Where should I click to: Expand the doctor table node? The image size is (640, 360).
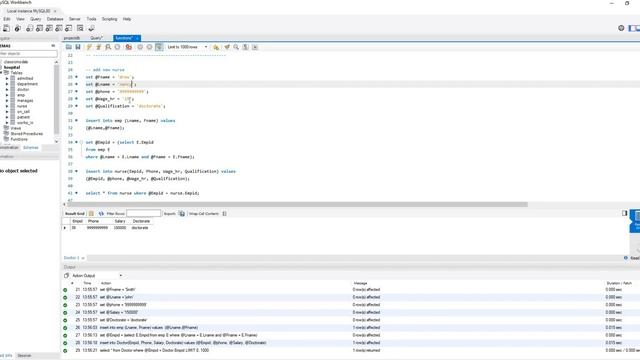tap(7, 89)
